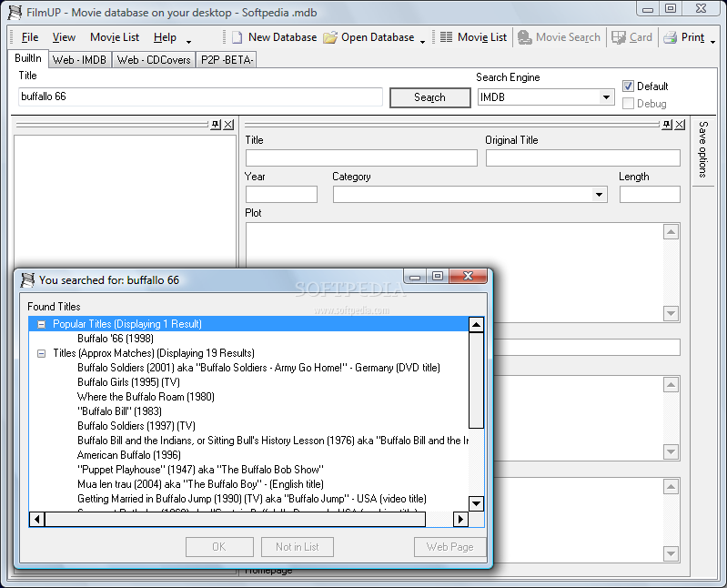Click the Search button
Image resolution: width=727 pixels, height=588 pixels.
[429, 97]
